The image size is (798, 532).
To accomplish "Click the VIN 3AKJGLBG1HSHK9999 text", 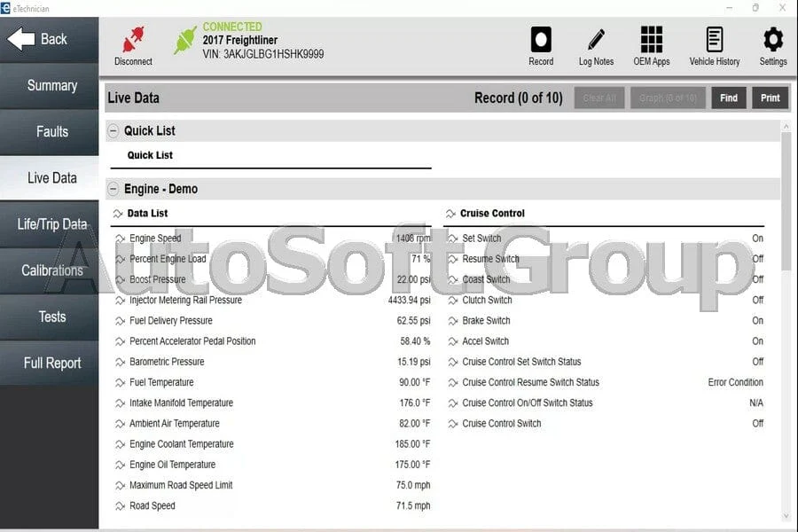I will [263, 54].
